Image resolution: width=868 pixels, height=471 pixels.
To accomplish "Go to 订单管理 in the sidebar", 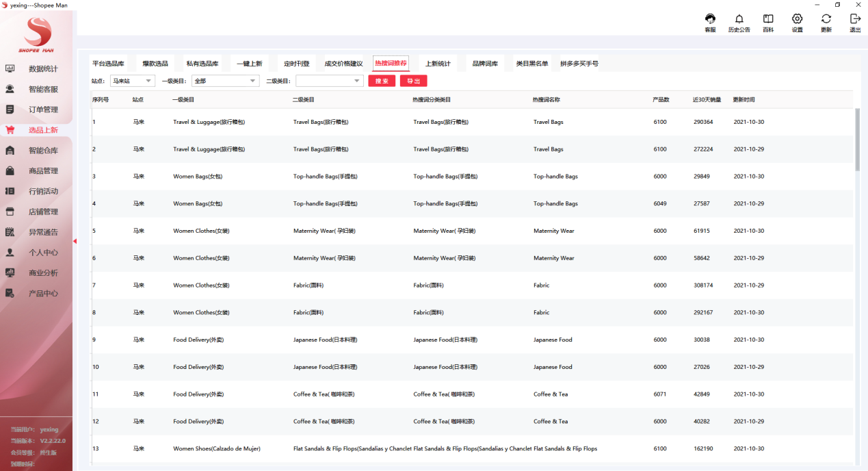I will click(x=42, y=110).
